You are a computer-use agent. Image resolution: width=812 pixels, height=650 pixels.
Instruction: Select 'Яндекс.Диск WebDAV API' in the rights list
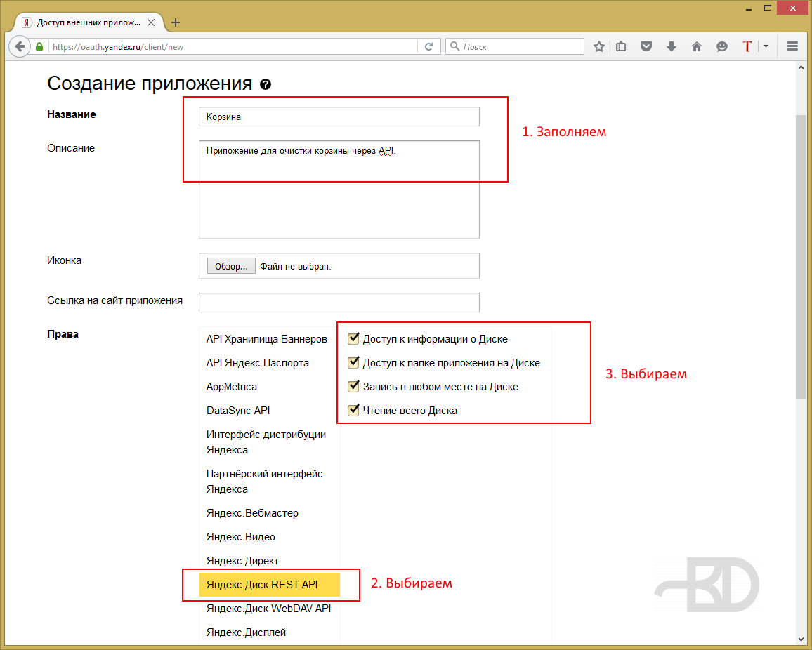(269, 608)
